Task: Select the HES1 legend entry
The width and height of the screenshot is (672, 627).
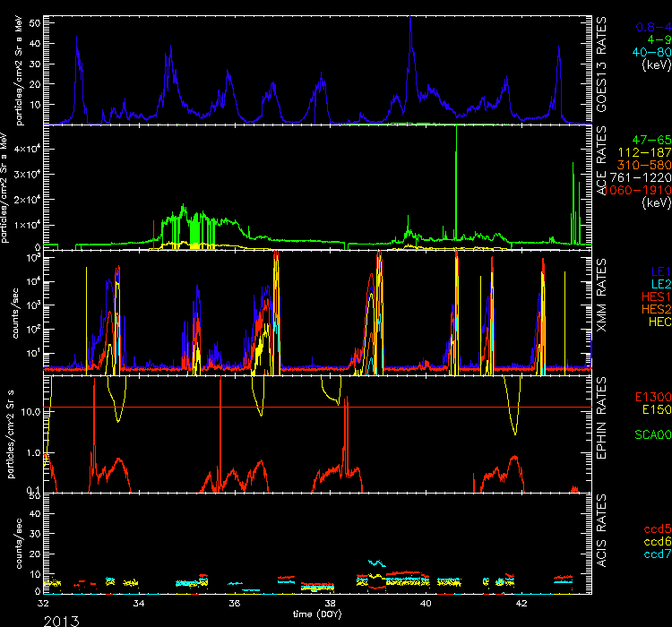Action: pos(654,294)
